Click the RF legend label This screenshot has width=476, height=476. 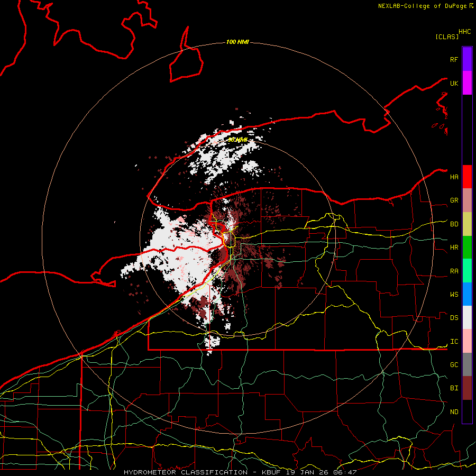tap(454, 59)
